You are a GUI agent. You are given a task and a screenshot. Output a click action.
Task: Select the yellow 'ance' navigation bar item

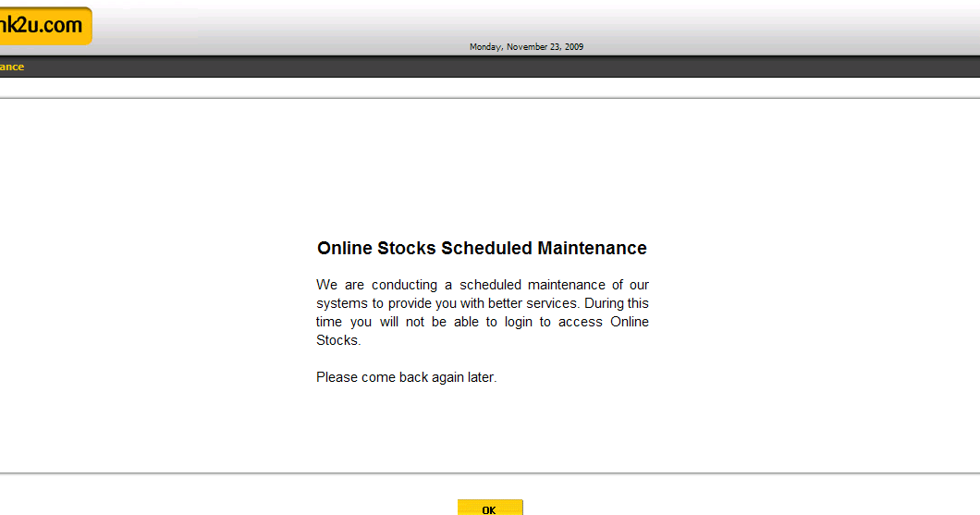pos(12,67)
